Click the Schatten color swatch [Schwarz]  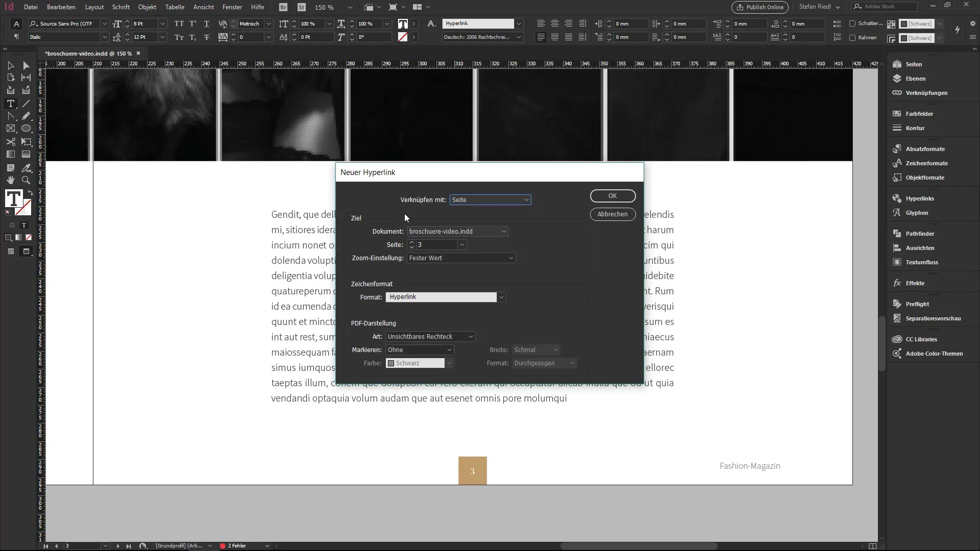[916, 23]
